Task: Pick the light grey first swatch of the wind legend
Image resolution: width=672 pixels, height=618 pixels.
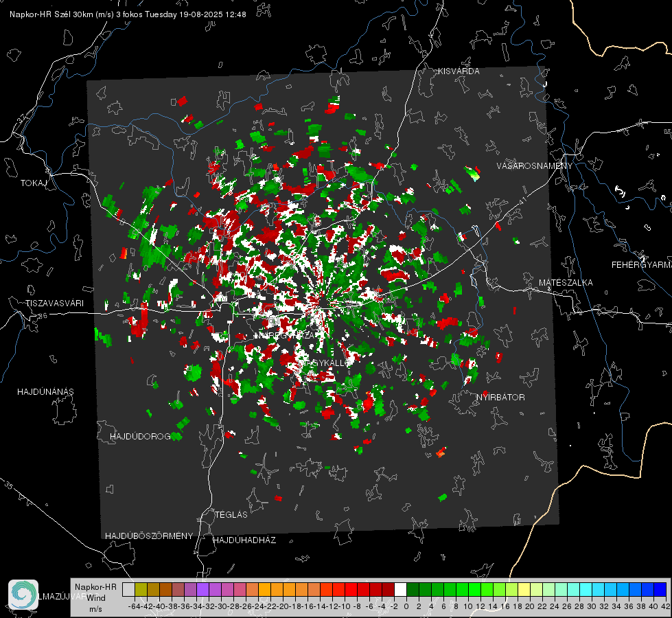Action: tap(128, 589)
